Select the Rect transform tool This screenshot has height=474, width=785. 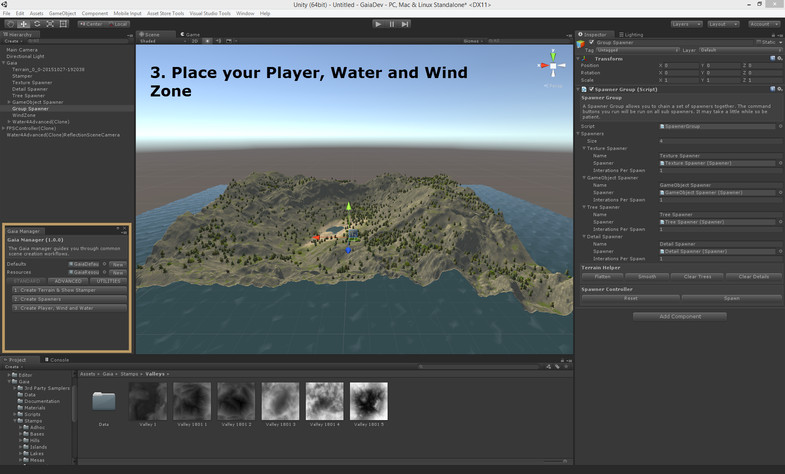pos(63,24)
